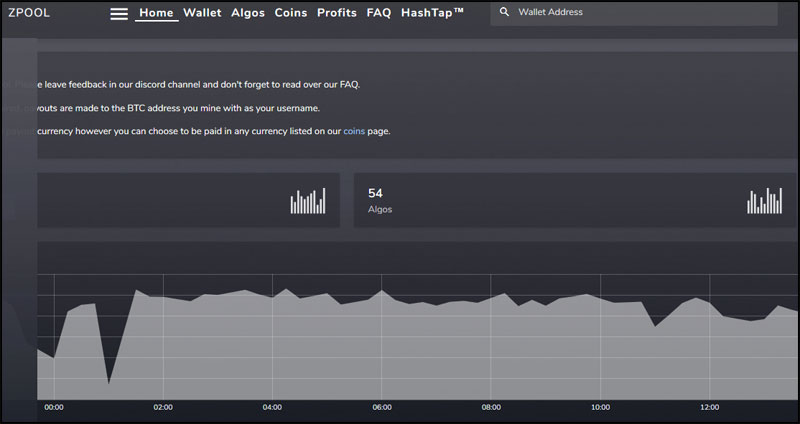The image size is (800, 424).
Task: Click the search magnifier icon
Action: pos(504,12)
